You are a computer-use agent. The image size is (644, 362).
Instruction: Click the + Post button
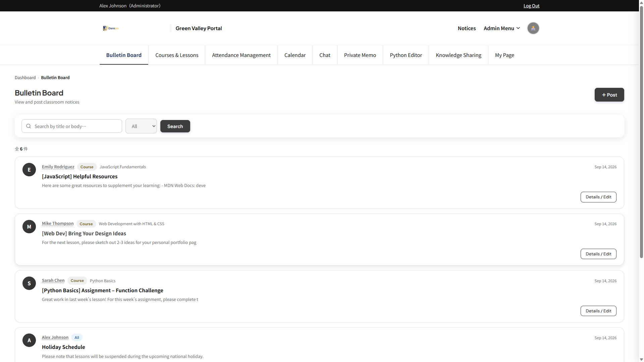pyautogui.click(x=609, y=95)
